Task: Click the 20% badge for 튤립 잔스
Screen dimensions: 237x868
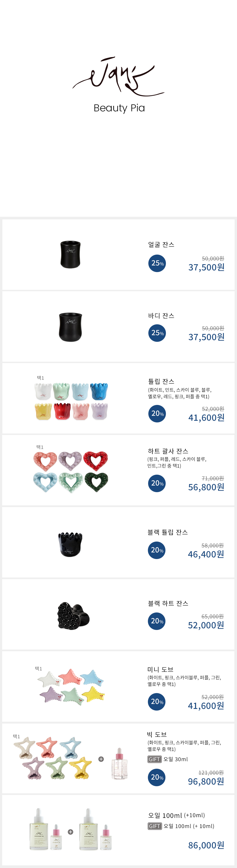Action: (157, 413)
